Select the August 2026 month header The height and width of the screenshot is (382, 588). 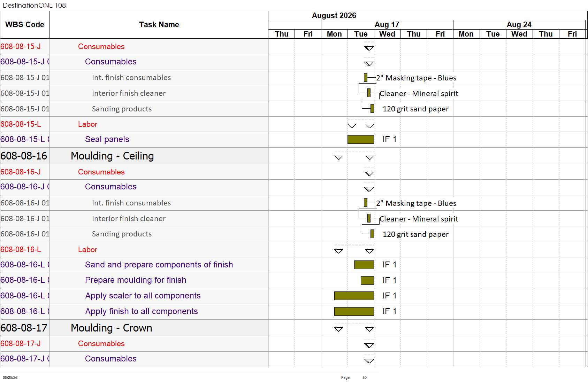pos(334,16)
